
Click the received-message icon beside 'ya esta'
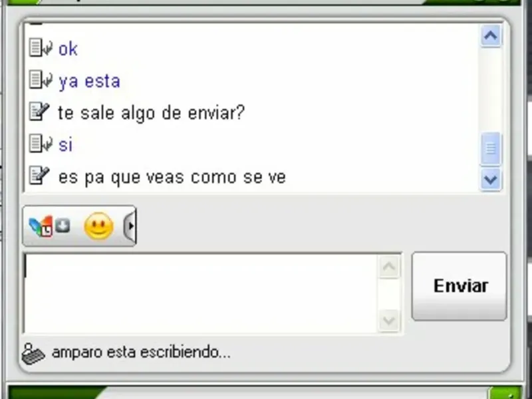pyautogui.click(x=41, y=79)
